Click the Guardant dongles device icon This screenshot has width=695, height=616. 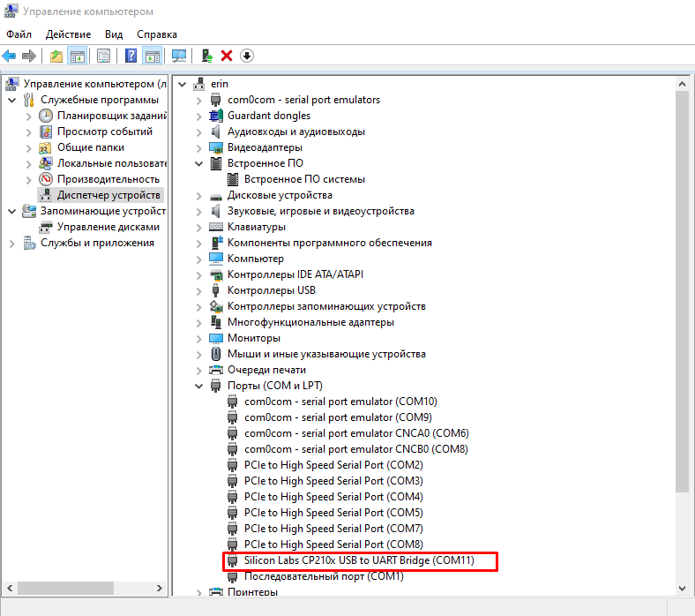(x=216, y=116)
